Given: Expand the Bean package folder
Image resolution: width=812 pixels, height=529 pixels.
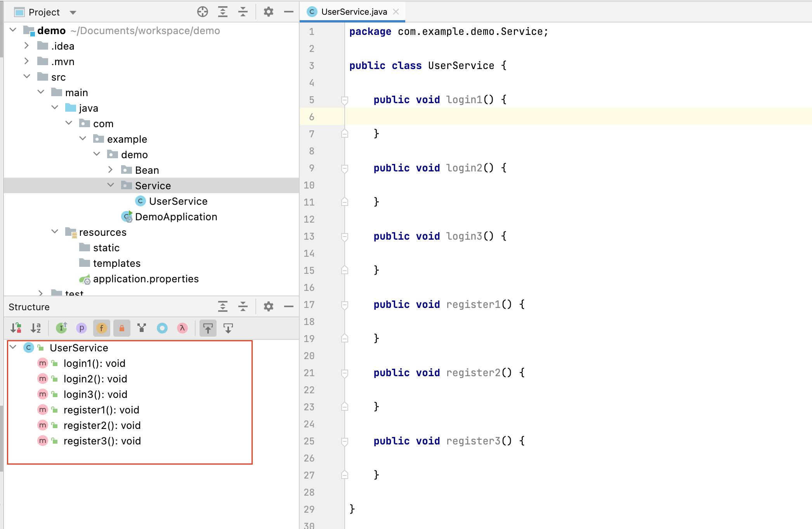Looking at the screenshot, I should 111,170.
